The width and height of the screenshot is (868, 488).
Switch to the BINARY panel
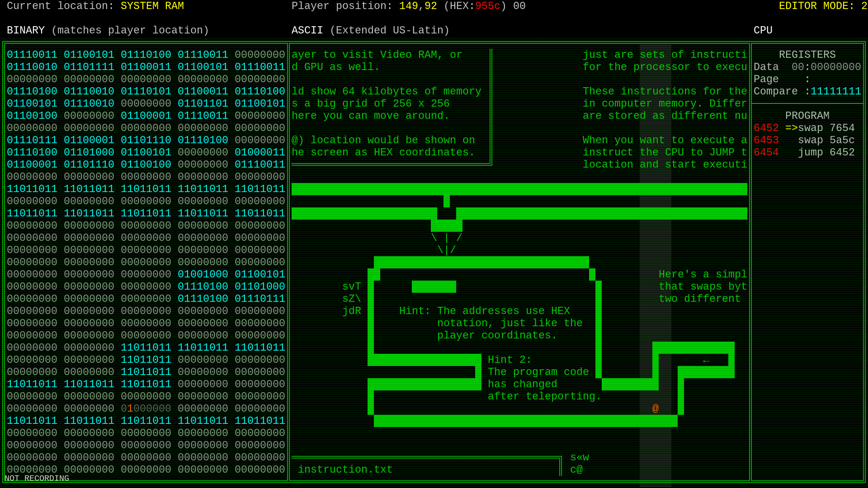[x=26, y=30]
